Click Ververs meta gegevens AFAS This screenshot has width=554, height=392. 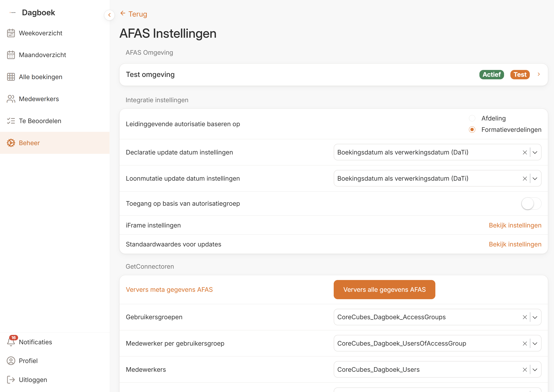pos(169,290)
